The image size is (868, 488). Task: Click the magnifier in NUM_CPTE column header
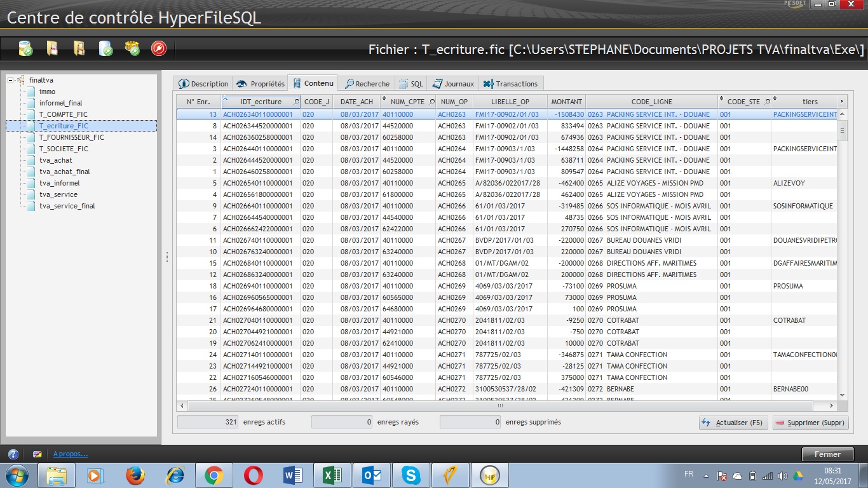pos(433,102)
